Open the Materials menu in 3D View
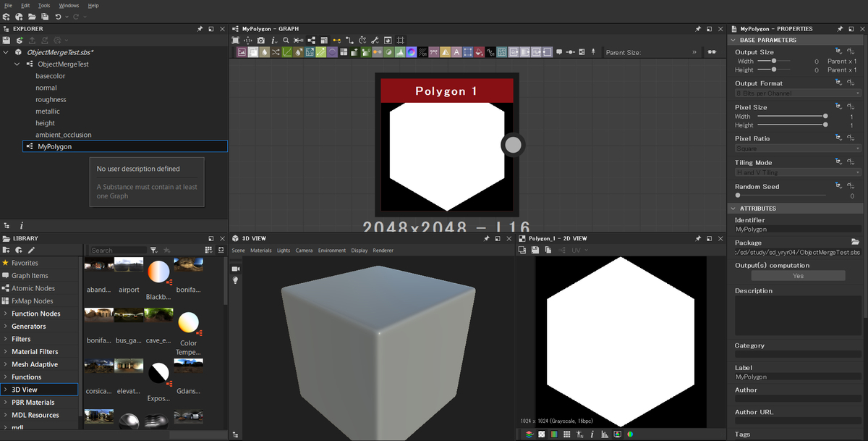Image resolution: width=868 pixels, height=441 pixels. click(x=260, y=251)
